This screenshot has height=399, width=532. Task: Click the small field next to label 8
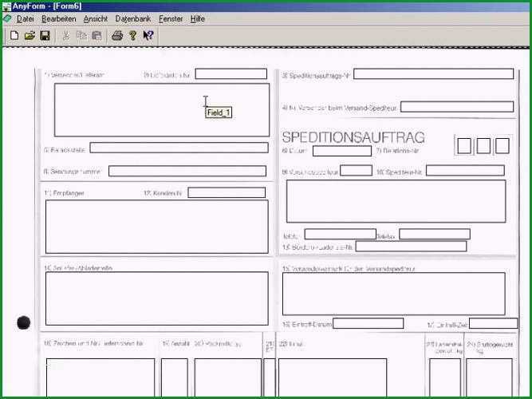coord(356,171)
